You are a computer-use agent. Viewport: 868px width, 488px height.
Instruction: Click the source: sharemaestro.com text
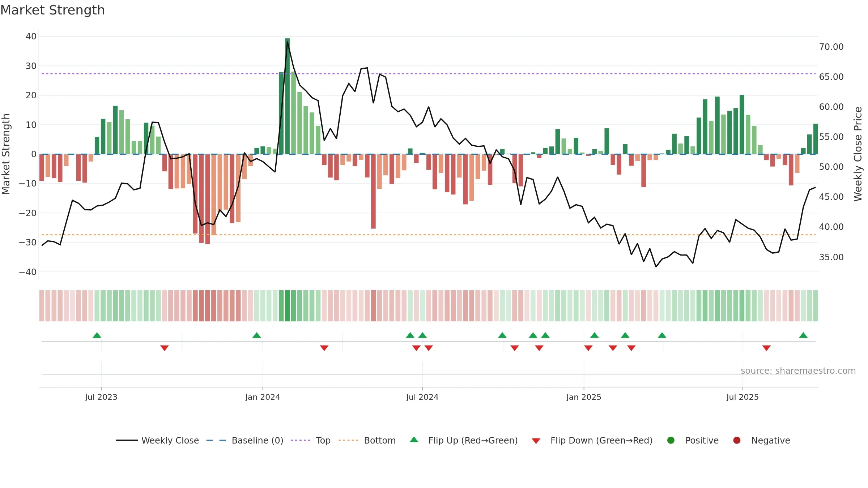(x=798, y=371)
